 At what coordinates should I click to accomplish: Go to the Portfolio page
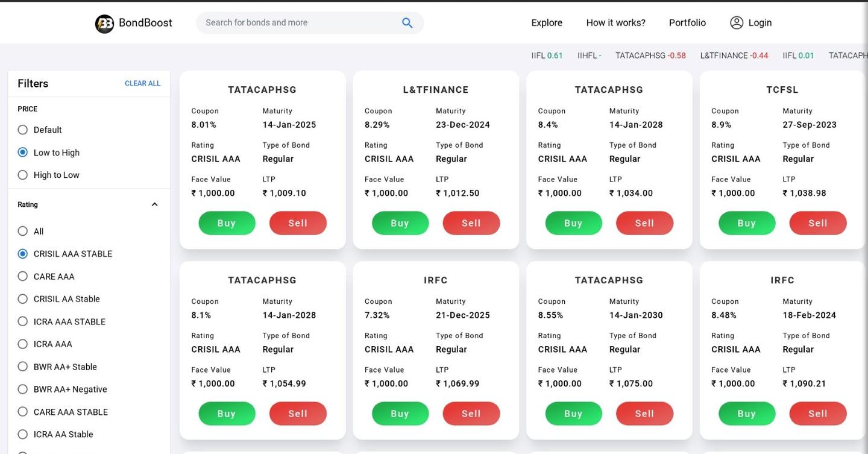(x=687, y=23)
